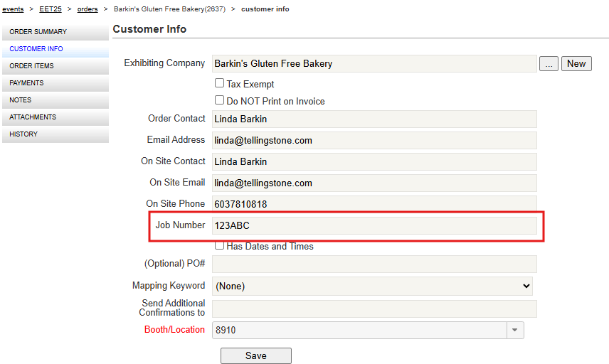Click the Exhibiting Company field
Viewport: 609px width, 364px height.
(374, 64)
